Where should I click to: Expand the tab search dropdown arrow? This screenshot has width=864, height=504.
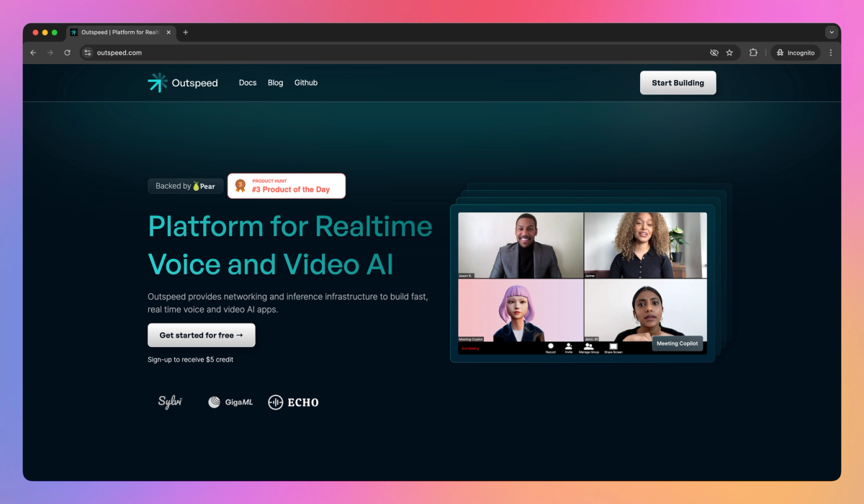tap(832, 32)
